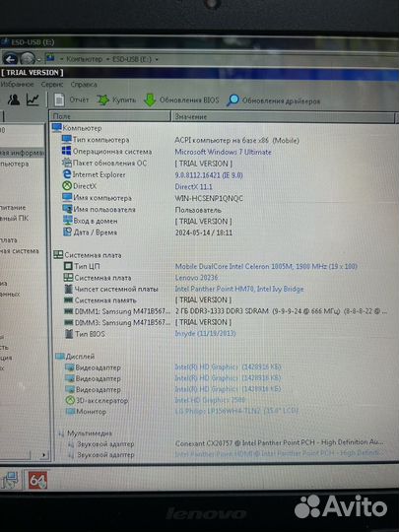Click the Системная память row icon
399x532 pixels.
point(69,299)
